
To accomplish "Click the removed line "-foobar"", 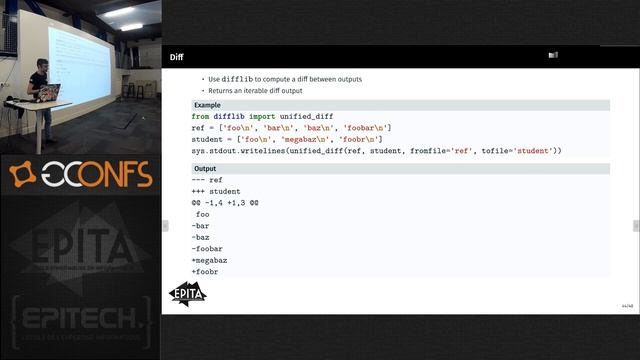I will pyautogui.click(x=207, y=249).
